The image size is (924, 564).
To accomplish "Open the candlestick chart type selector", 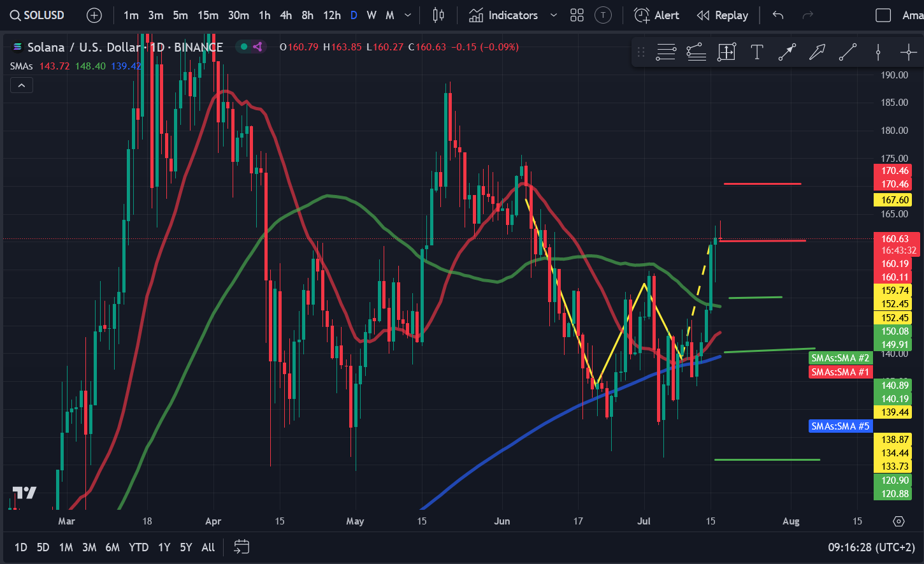I will click(x=438, y=15).
